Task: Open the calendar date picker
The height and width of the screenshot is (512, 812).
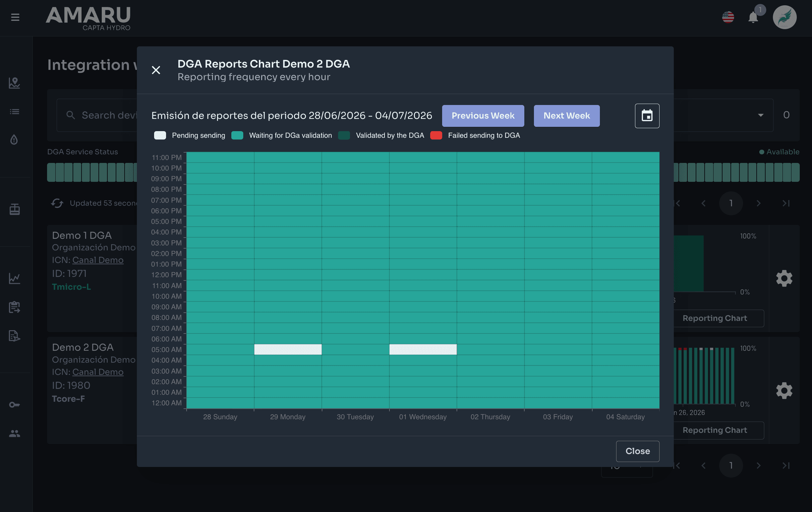Action: [647, 116]
